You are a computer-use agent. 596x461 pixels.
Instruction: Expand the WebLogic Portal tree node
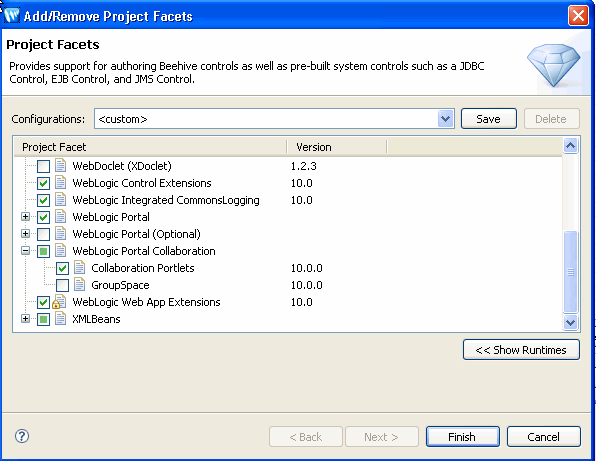pos(25,217)
